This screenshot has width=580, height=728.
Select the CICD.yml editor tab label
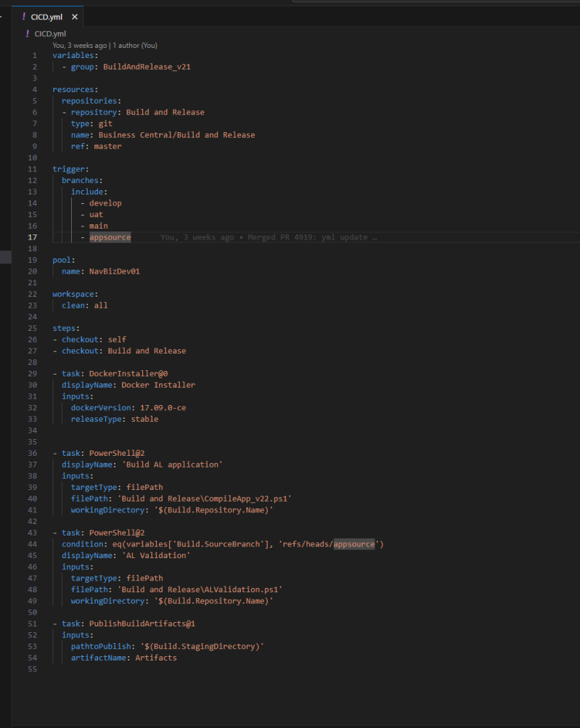(48, 17)
